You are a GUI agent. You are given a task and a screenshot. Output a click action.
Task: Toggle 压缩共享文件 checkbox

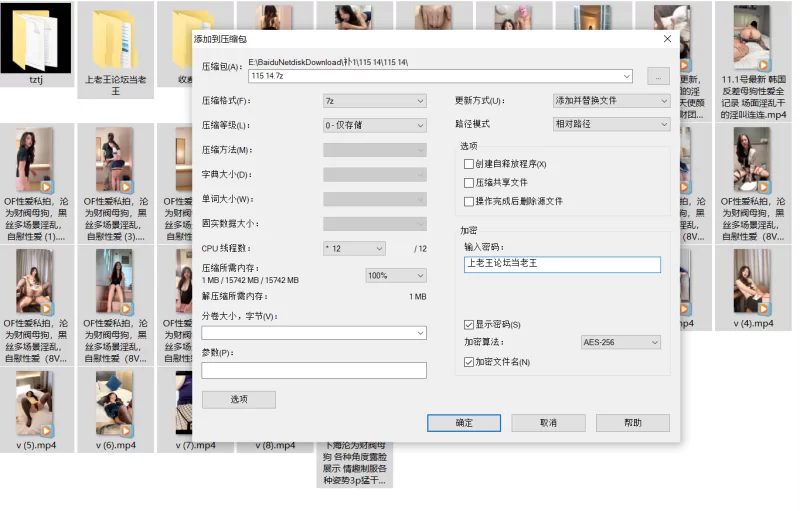pos(469,183)
